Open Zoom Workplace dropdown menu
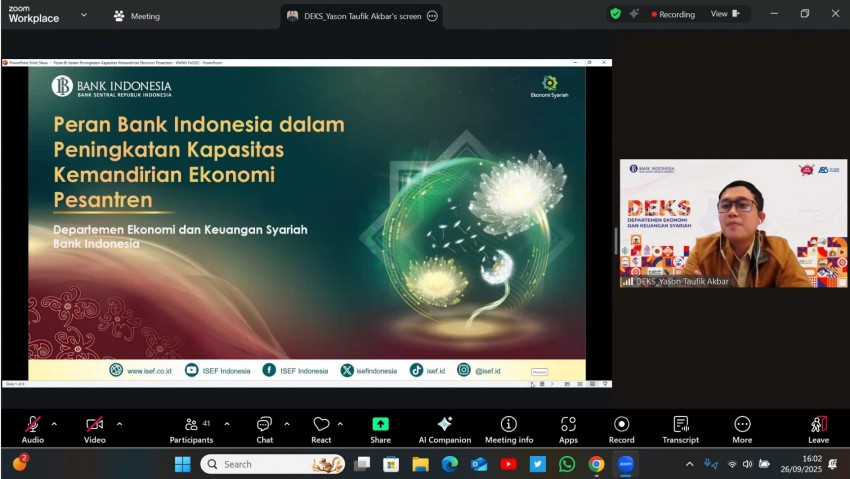Screen dimensions: 850x479 coord(84,15)
